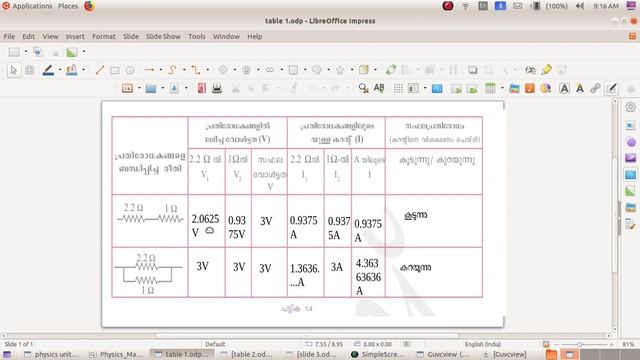
Task: Open the Insert menu
Action: coord(75,36)
